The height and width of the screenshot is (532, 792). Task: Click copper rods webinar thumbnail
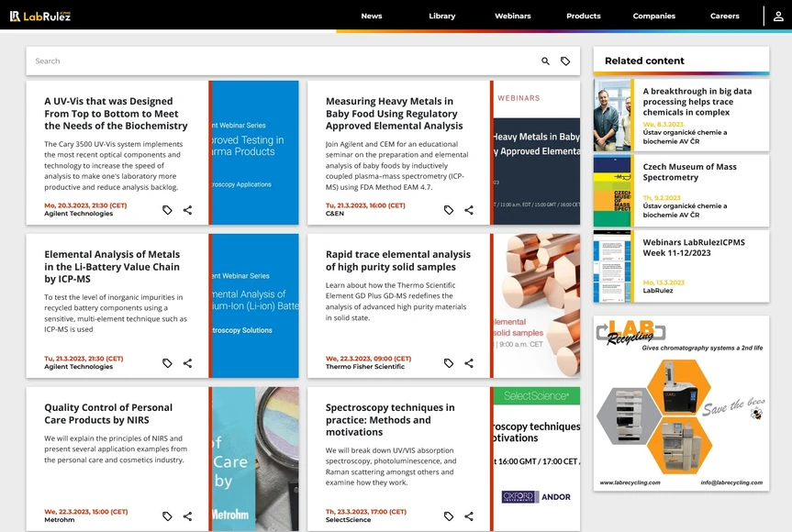coord(537,305)
